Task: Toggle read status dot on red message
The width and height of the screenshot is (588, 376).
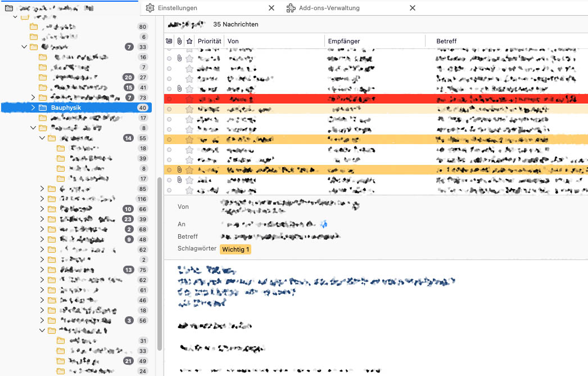Action: click(169, 99)
